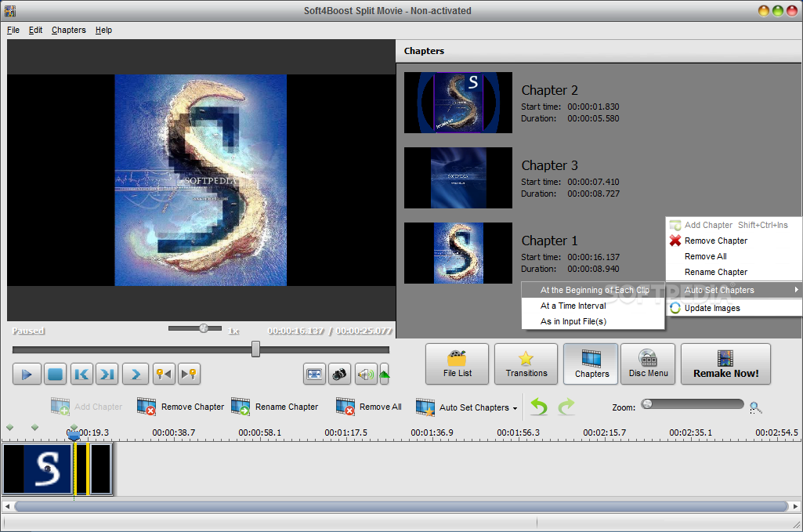The height and width of the screenshot is (532, 803).
Task: Click the video seek bar handle
Action: click(255, 349)
